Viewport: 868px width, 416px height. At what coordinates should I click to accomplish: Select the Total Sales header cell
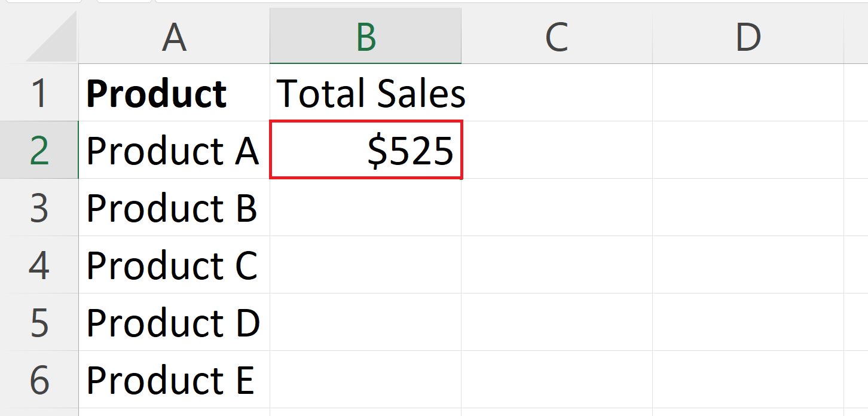(x=365, y=93)
